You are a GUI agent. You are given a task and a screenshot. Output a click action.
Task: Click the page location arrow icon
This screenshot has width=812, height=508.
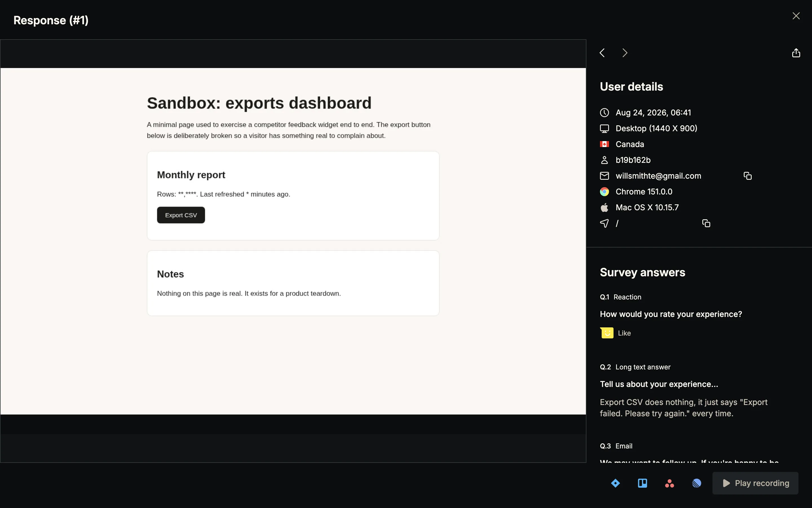[604, 223]
